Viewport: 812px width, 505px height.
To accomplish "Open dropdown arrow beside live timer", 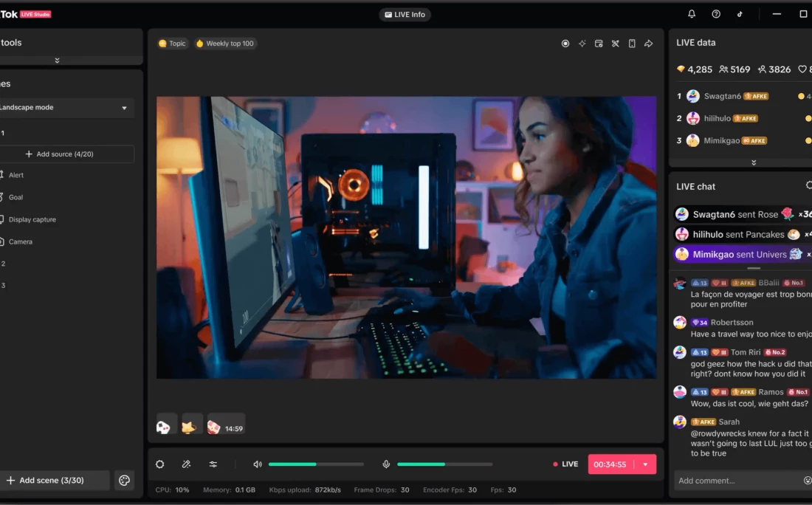I will pyautogui.click(x=645, y=464).
